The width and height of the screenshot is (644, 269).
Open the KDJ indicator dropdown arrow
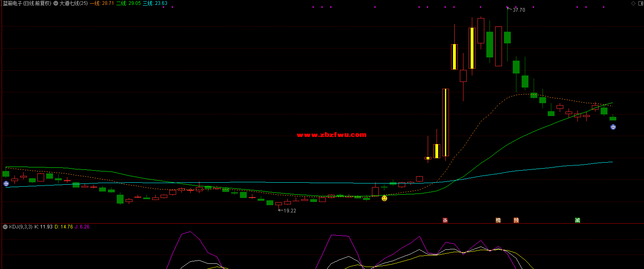tap(5, 227)
